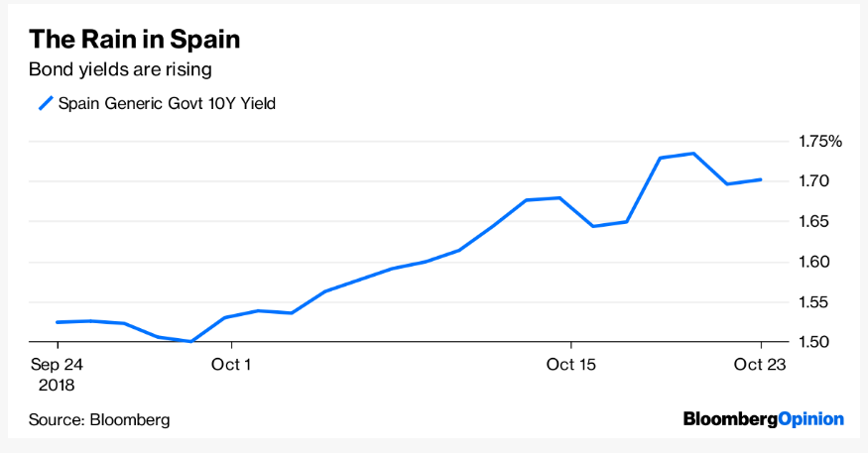Click the 1.60 y-axis label
868x453 pixels.
click(813, 262)
